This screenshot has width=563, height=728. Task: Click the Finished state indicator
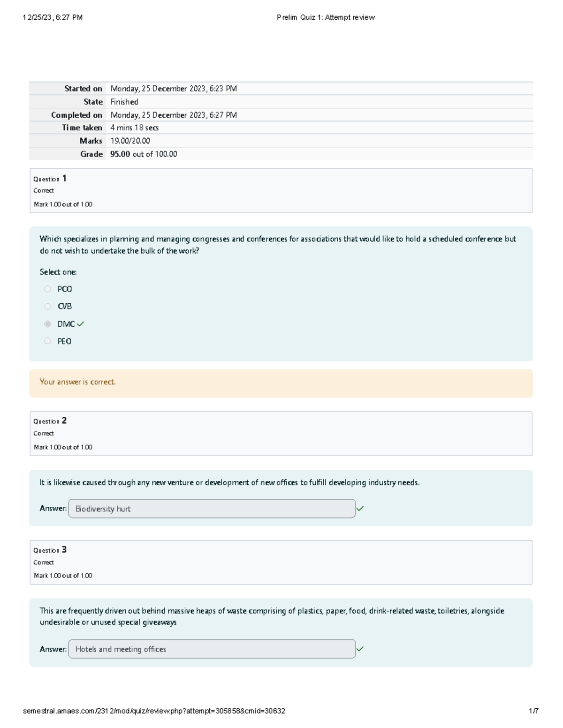(x=124, y=101)
